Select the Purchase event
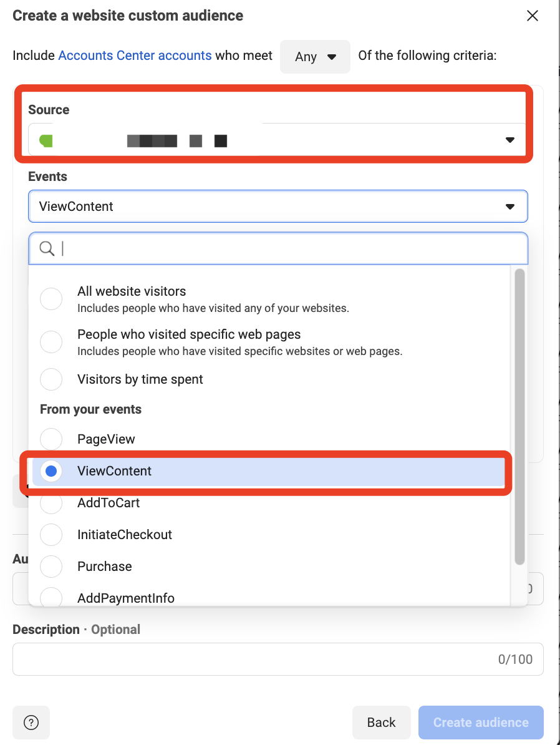This screenshot has height=745, width=560. click(x=51, y=567)
